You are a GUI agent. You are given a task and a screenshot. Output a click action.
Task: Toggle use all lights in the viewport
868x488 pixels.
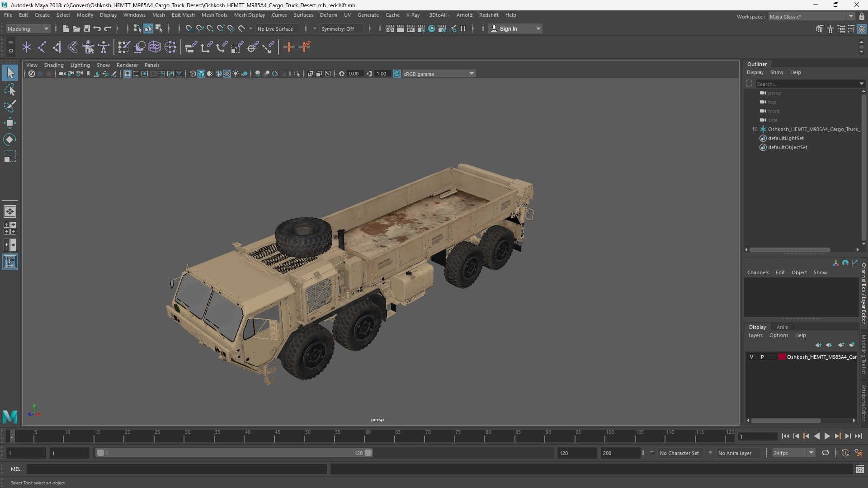pyautogui.click(x=236, y=74)
